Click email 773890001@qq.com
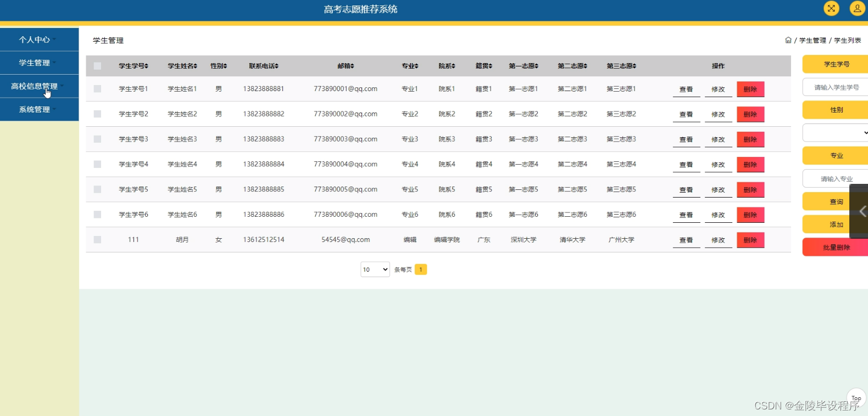Screen dimensions: 868x416 click(346, 89)
